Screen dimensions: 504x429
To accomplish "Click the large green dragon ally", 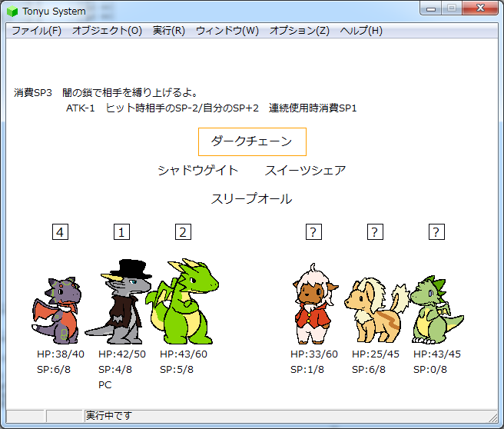I will coord(182,301).
